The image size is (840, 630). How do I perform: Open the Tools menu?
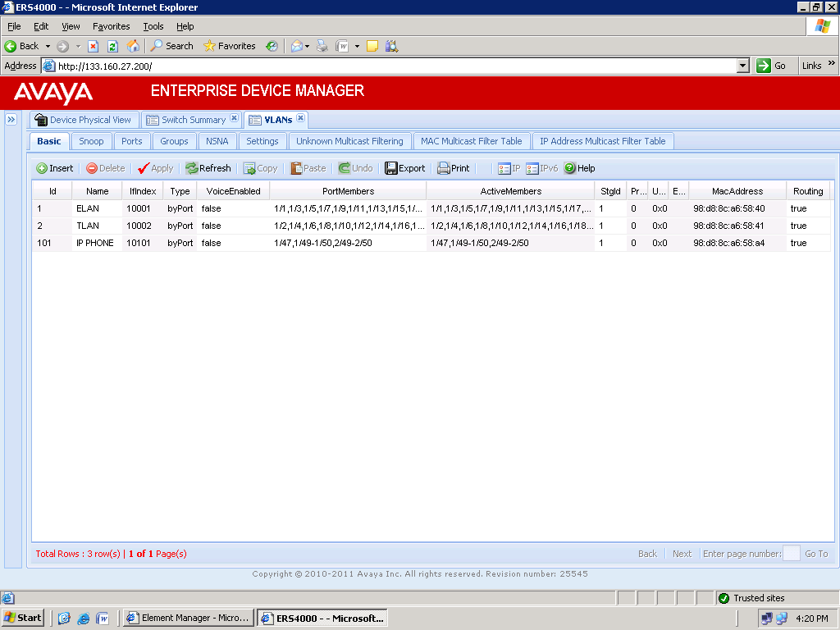click(x=153, y=26)
